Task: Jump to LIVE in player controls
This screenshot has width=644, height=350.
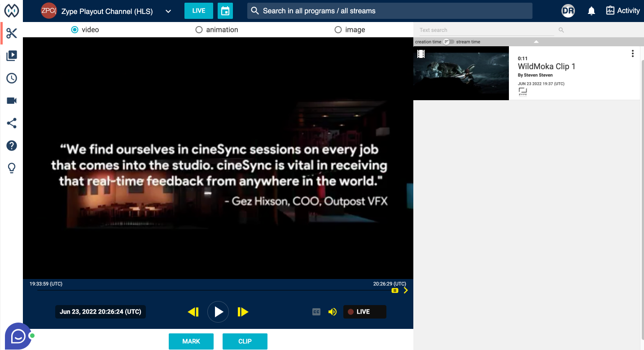Action: 364,312
